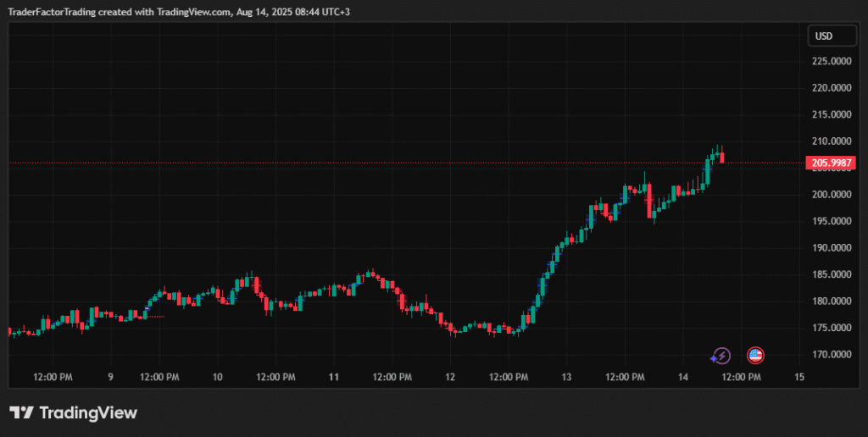Click the US flag economic event icon

(755, 356)
